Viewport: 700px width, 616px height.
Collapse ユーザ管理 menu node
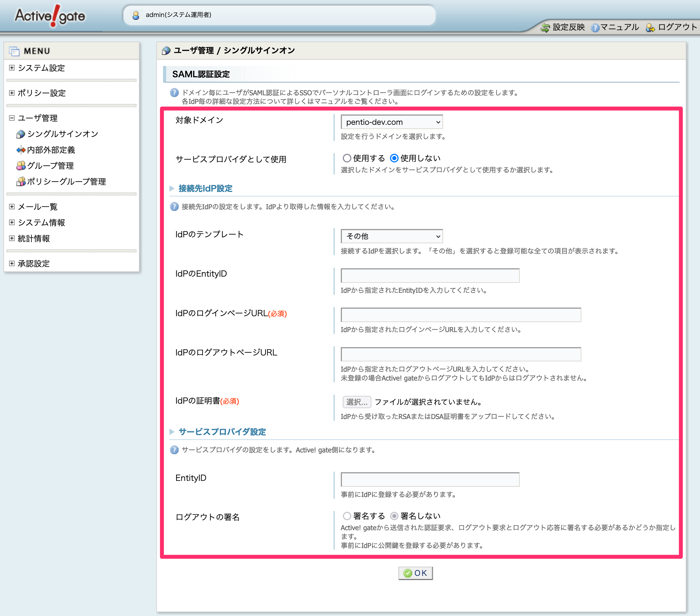point(12,118)
